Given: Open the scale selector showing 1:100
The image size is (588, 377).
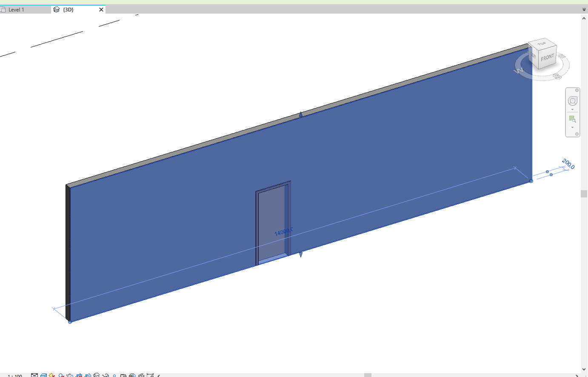Looking at the screenshot, I should [14, 375].
